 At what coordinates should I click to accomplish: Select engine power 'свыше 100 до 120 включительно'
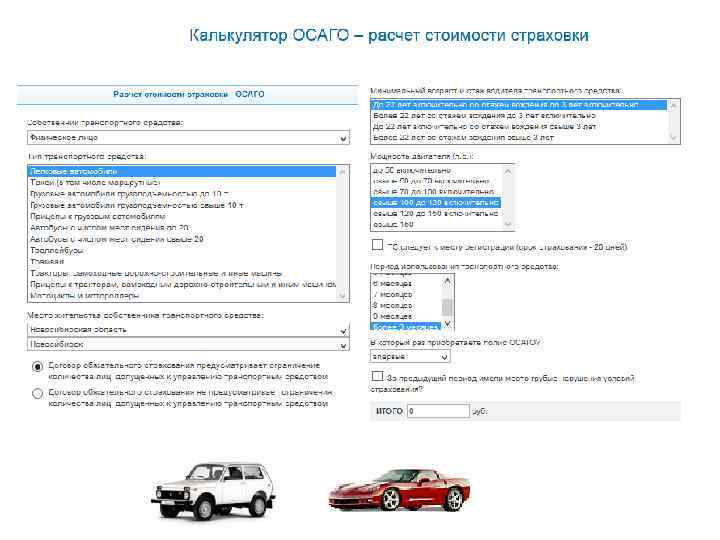436,202
